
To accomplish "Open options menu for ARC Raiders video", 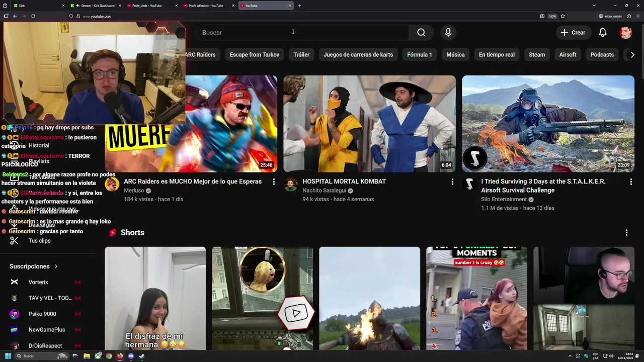I will [274, 182].
